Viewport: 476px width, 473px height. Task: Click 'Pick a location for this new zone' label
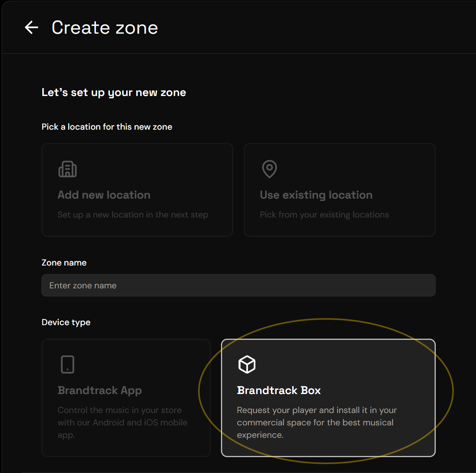107,127
